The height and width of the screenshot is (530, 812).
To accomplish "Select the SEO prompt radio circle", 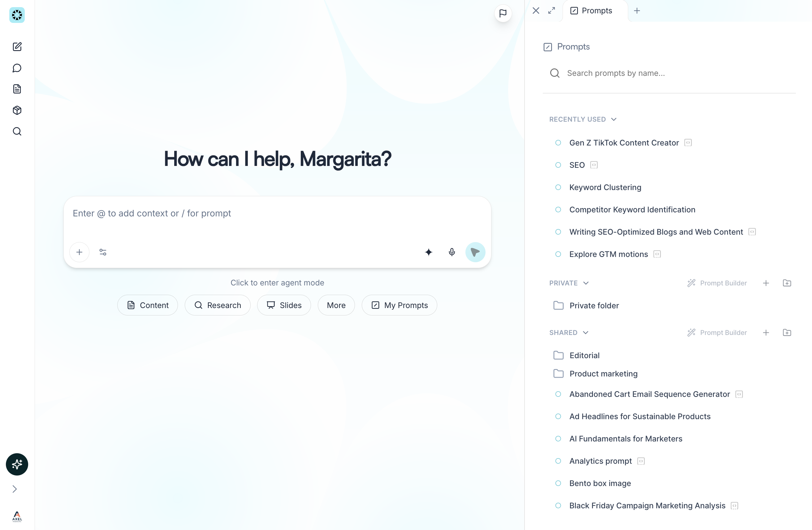I will (558, 165).
